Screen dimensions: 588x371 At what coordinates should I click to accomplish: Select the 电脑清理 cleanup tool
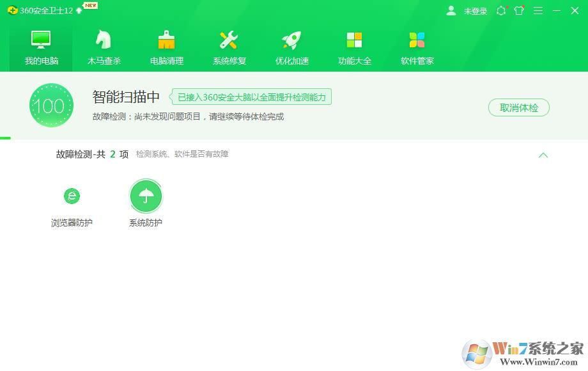tap(166, 45)
